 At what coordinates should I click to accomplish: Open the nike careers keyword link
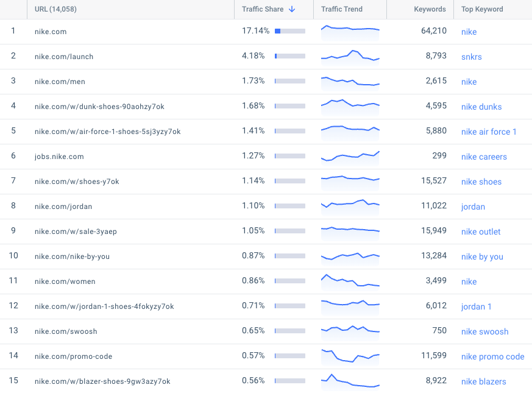tap(484, 157)
